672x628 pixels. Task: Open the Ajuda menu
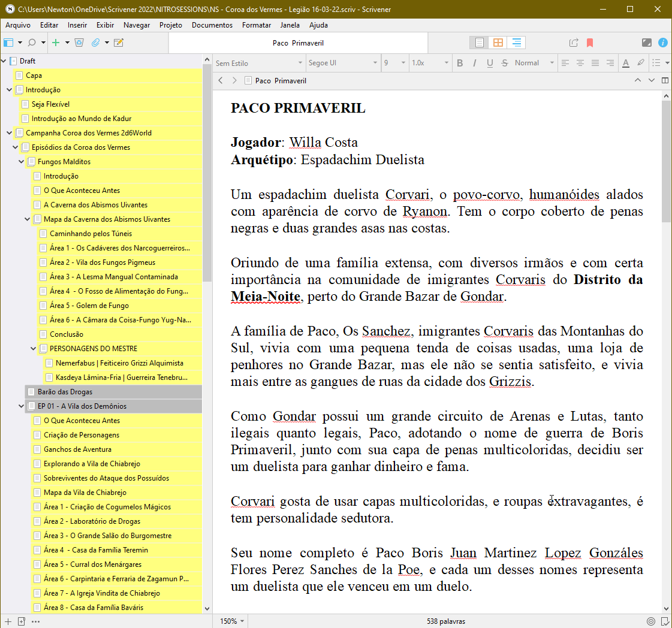coord(318,25)
